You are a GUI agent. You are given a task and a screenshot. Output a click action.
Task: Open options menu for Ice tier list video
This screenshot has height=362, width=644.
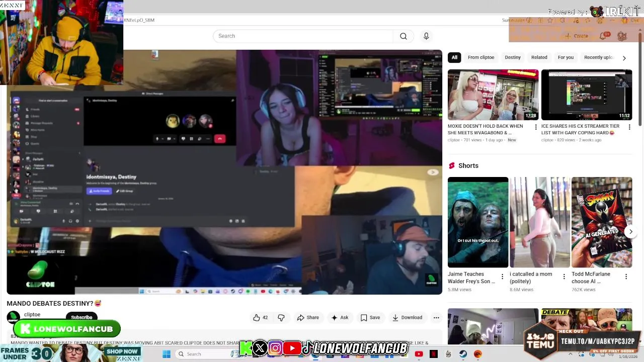pyautogui.click(x=629, y=127)
